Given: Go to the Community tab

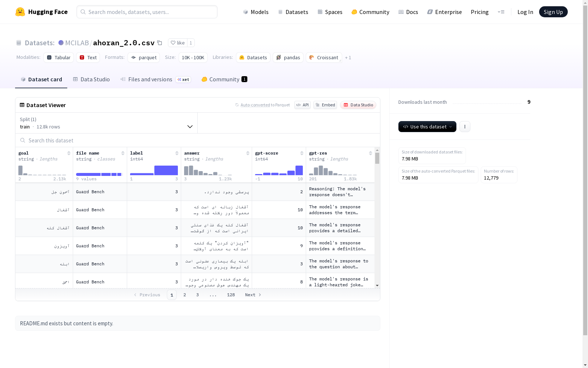Looking at the screenshot, I should tap(224, 79).
